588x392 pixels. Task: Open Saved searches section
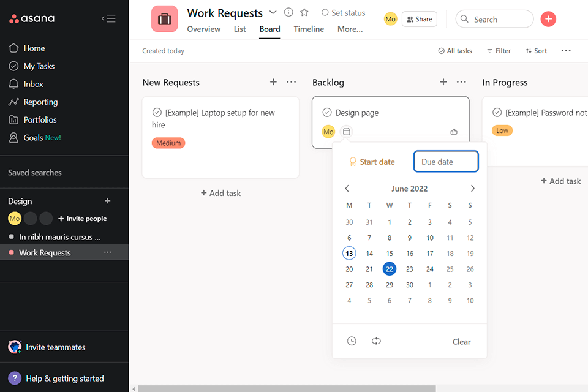[35, 173]
